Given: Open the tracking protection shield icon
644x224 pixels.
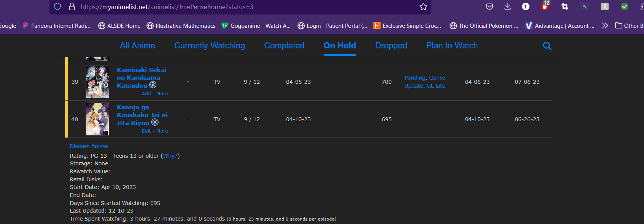Looking at the screenshot, I should click(57, 6).
